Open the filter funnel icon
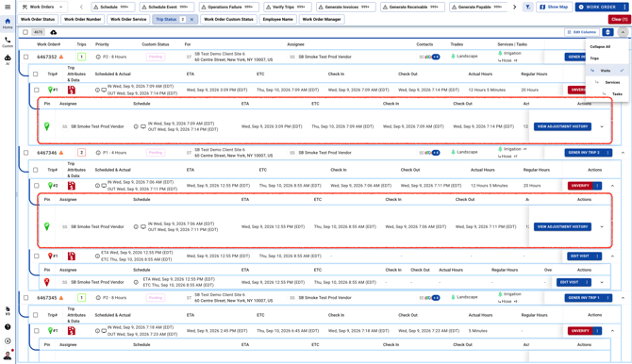 [x=527, y=7]
